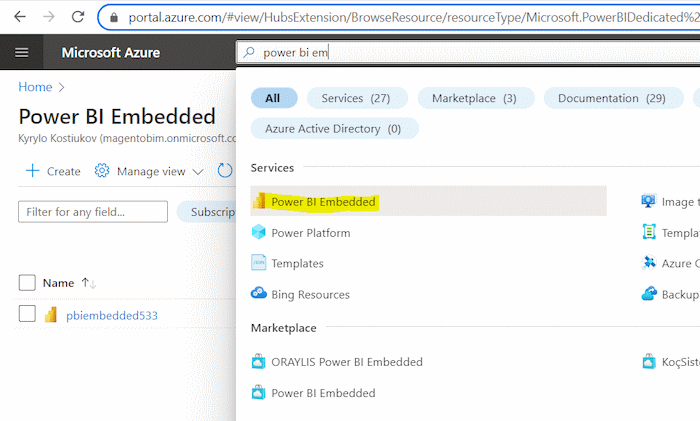Click the Home breadcrumb link

tap(35, 87)
